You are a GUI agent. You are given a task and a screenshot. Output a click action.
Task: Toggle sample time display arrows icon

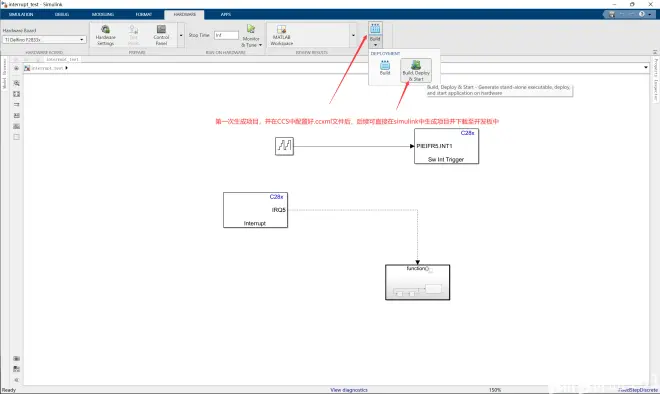pyautogui.click(x=16, y=104)
